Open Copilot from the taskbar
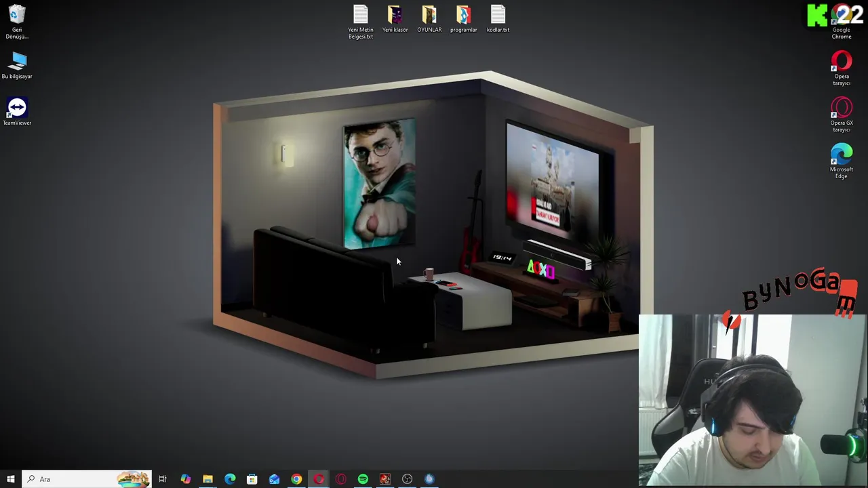 (x=185, y=479)
